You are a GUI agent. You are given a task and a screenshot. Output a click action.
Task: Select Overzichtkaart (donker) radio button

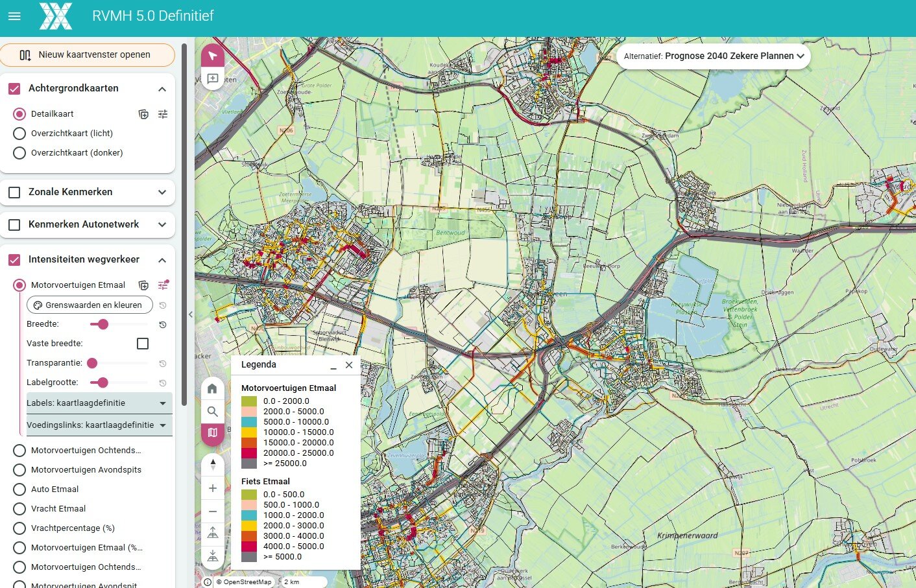click(19, 153)
